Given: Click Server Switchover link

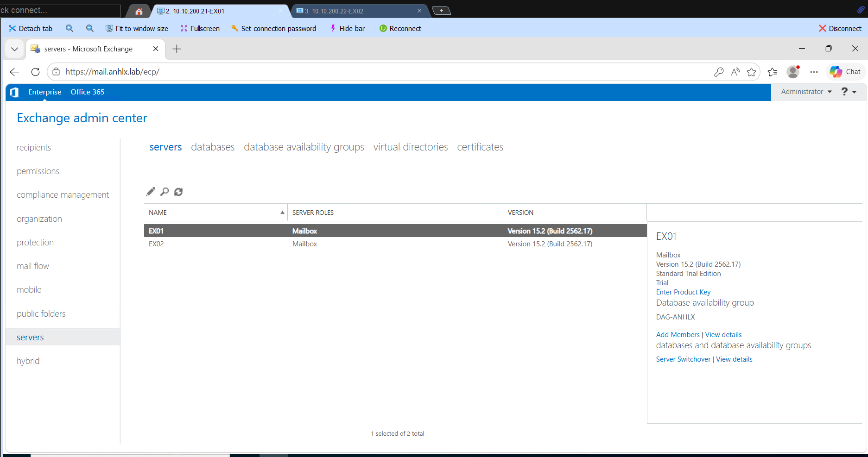Looking at the screenshot, I should (x=683, y=359).
